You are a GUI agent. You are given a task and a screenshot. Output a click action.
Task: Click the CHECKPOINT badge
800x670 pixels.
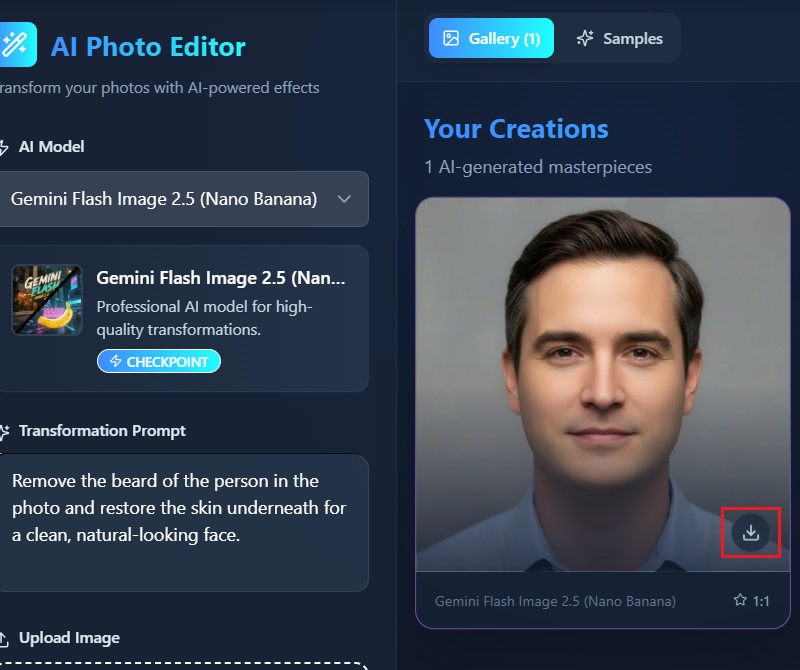159,361
